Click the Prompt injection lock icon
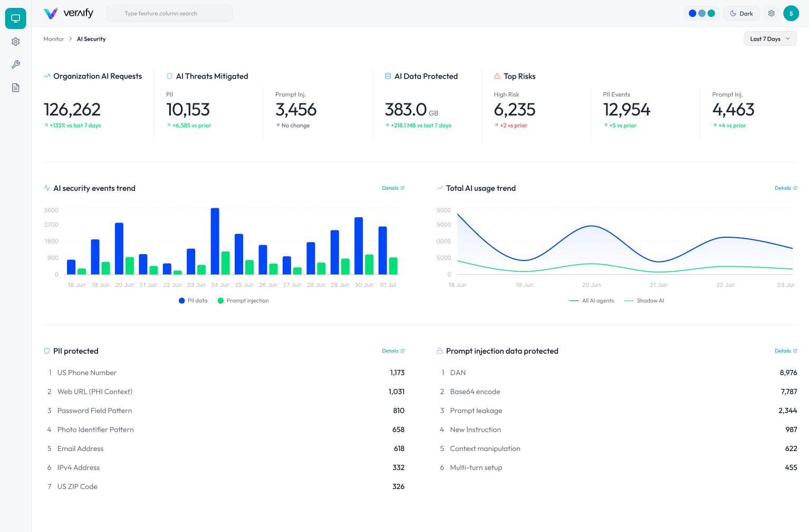Screen dimensions: 809x532 pos(440,351)
